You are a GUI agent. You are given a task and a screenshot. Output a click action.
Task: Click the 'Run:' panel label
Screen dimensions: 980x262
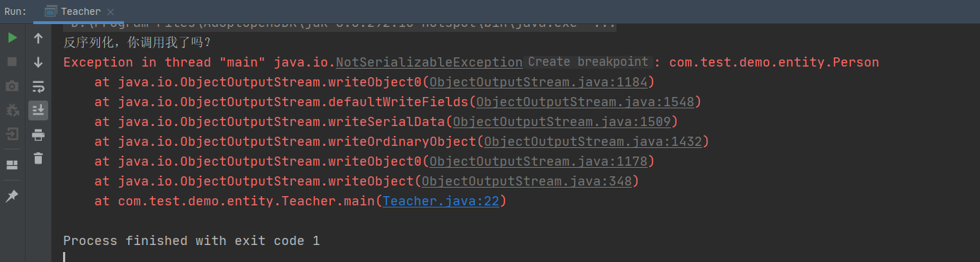[16, 11]
